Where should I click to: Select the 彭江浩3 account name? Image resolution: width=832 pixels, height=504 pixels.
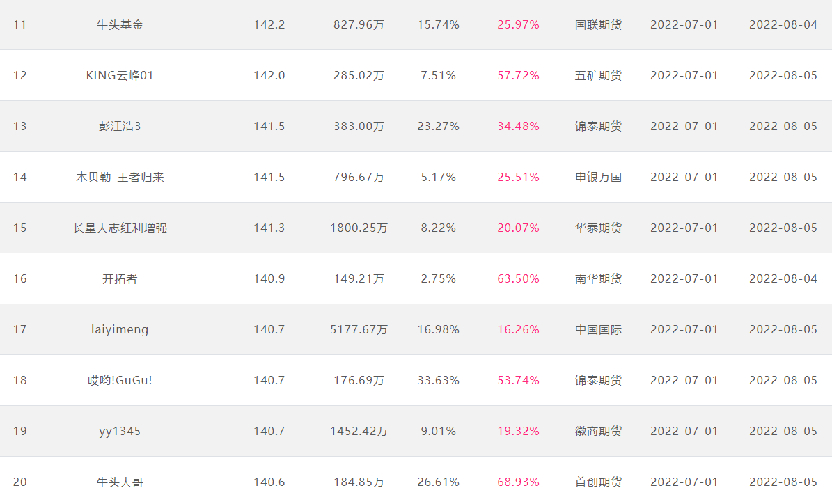120,126
